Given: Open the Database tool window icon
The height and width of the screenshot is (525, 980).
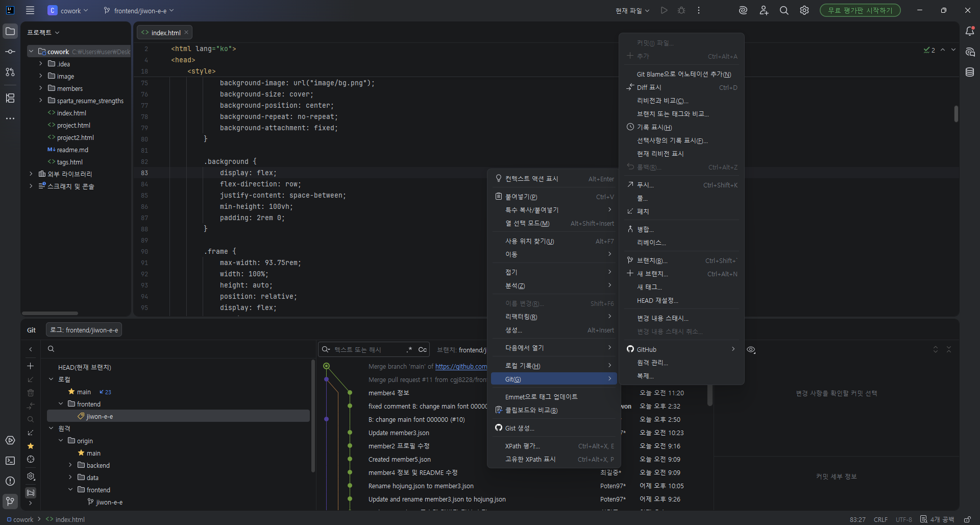Looking at the screenshot, I should 970,72.
